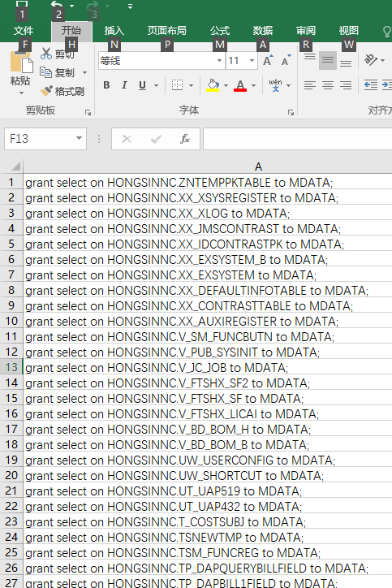Click the Undo icon in quick access toolbar
Viewport: 392px width, 588px height.
[57, 5]
